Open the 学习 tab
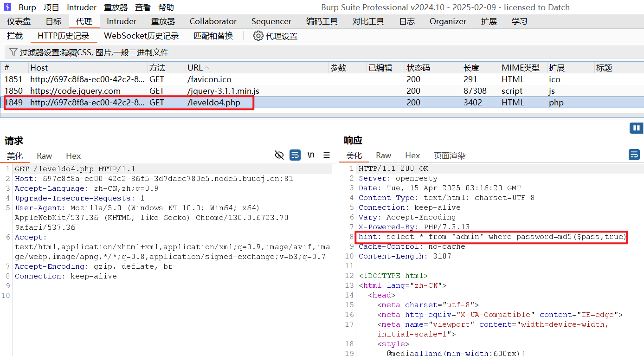 (520, 21)
